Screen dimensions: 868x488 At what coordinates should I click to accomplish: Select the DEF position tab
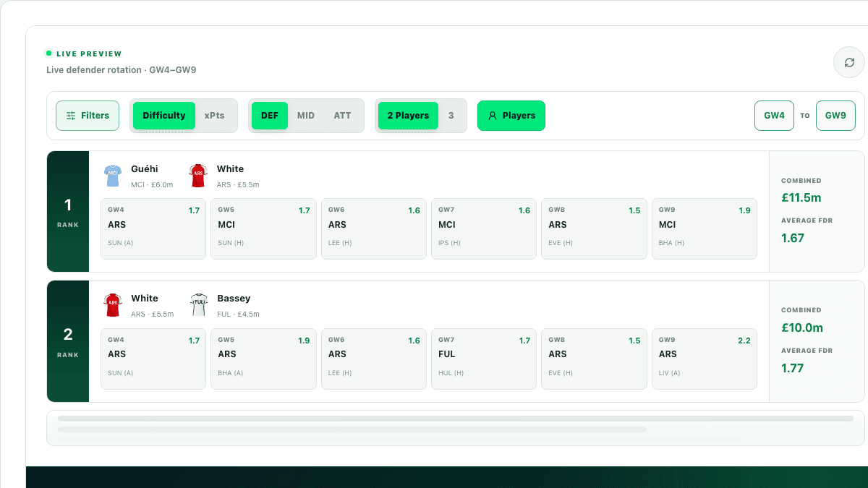coord(270,116)
